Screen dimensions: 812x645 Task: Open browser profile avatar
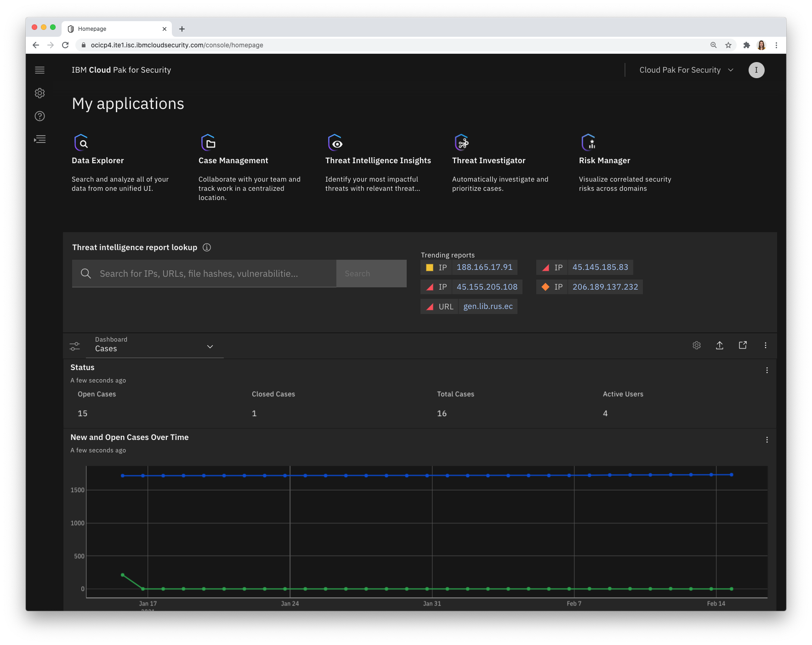(761, 45)
